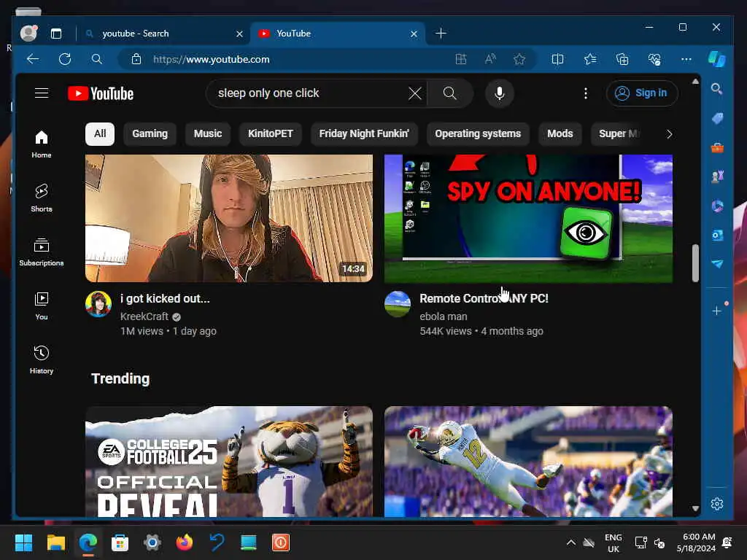Viewport: 747px width, 560px height.
Task: Open the apps available icon in address bar
Action: pyautogui.click(x=461, y=59)
